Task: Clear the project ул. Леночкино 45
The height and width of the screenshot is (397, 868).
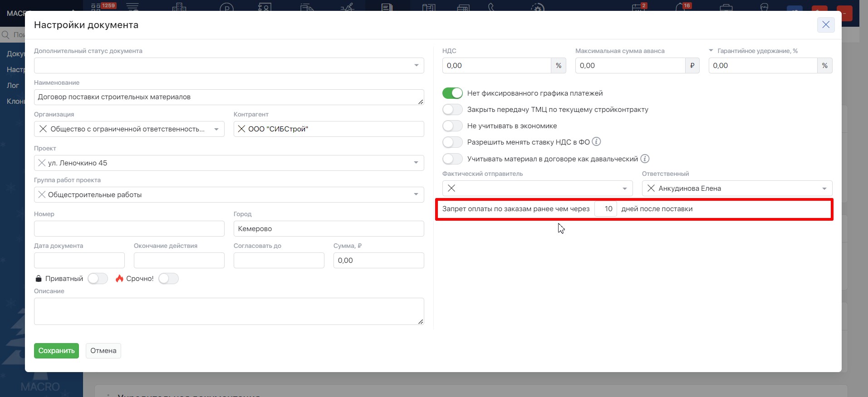Action: point(42,163)
